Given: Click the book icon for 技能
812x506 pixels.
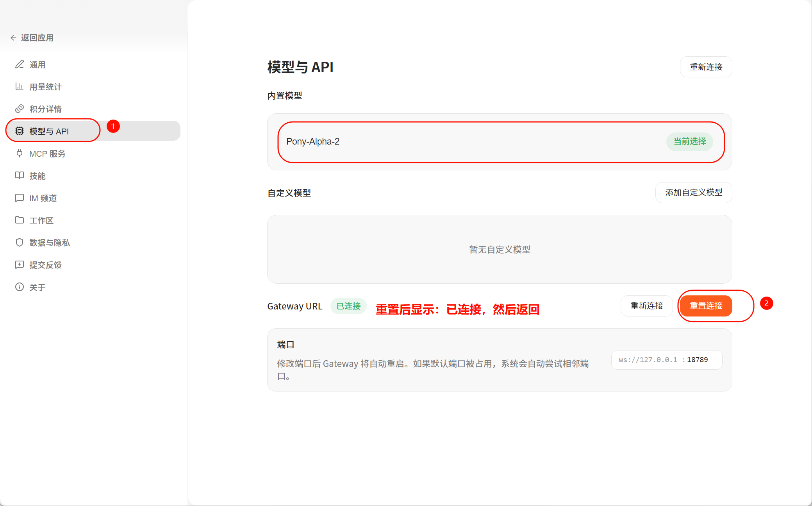Looking at the screenshot, I should pos(20,175).
